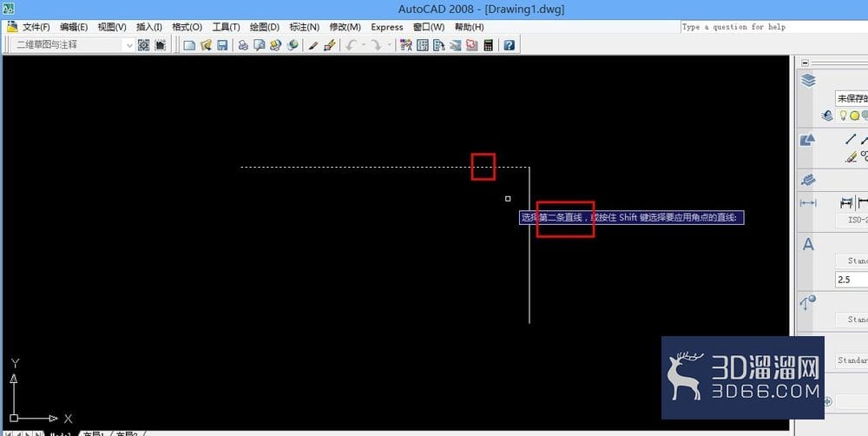The height and width of the screenshot is (436, 868).
Task: Click the Undo arrow
Action: pyautogui.click(x=351, y=45)
